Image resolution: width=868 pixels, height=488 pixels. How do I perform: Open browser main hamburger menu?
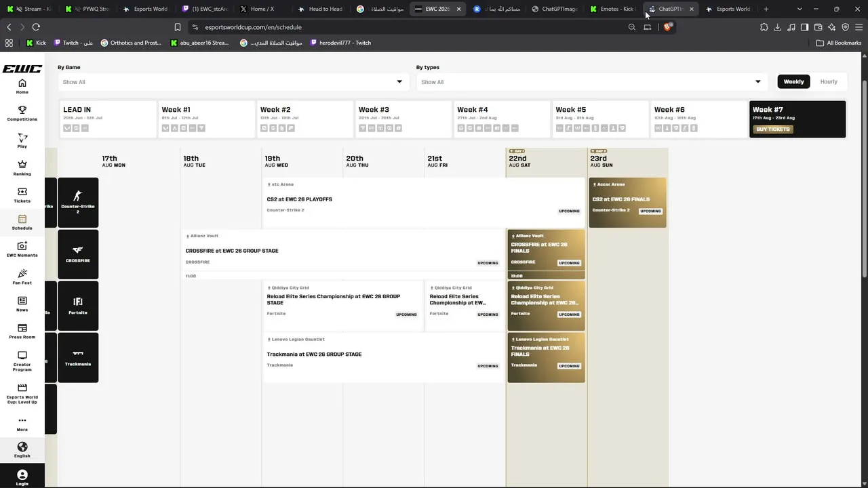pos(859,27)
